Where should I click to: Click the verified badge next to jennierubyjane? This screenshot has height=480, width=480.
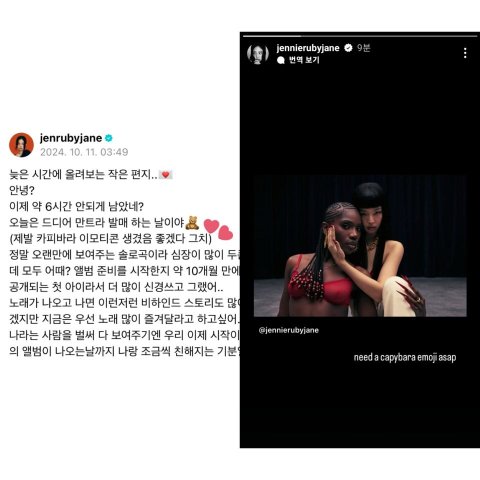348,48
